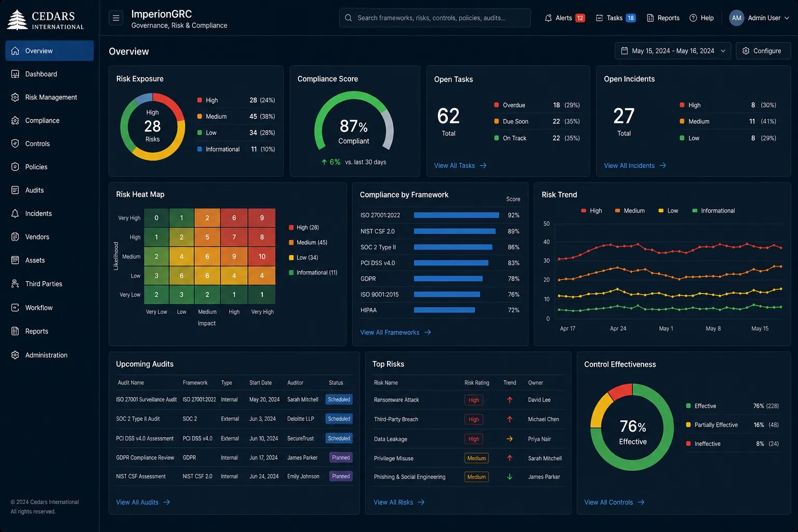
Task: Toggle High (28) in heat map legend
Action: coord(304,228)
